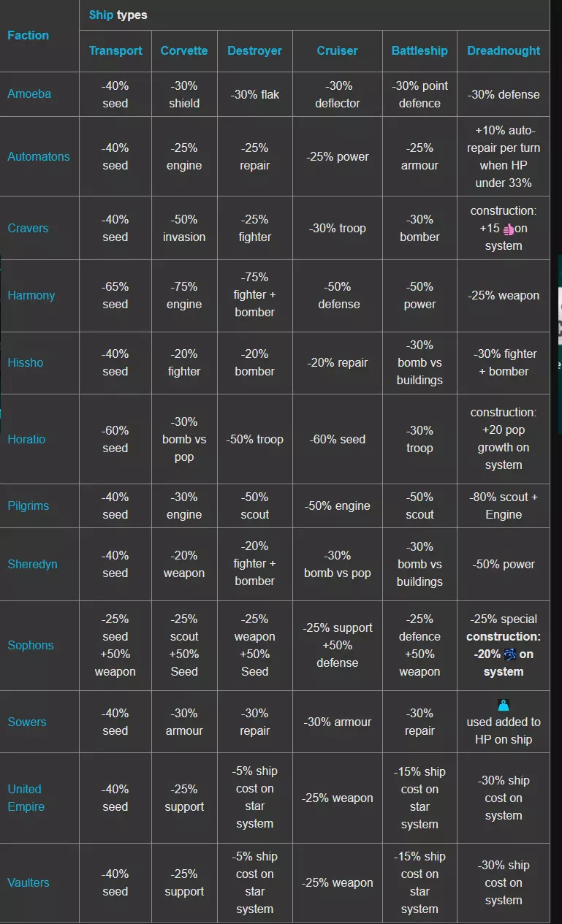This screenshot has height=924, width=562.
Task: Open the Dreadnought ship type link
Action: click(504, 50)
